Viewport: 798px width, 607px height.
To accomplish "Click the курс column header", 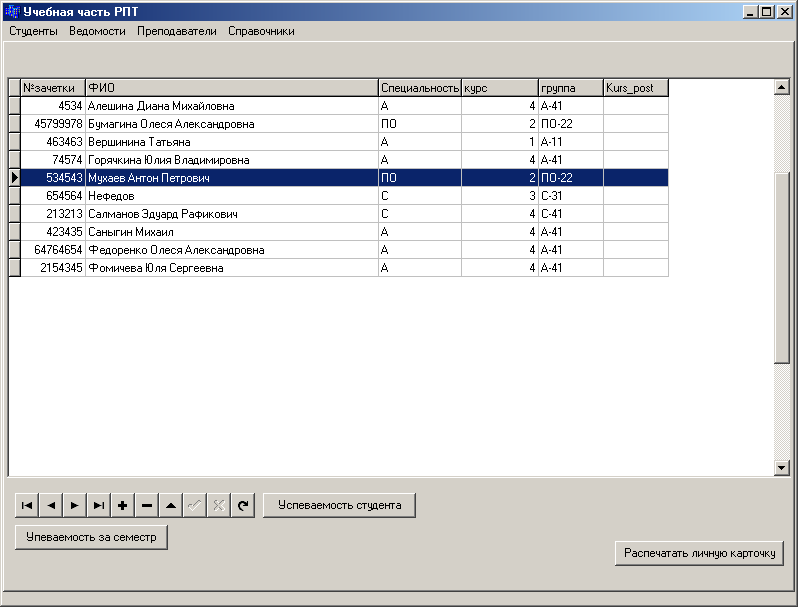I will tap(500, 88).
